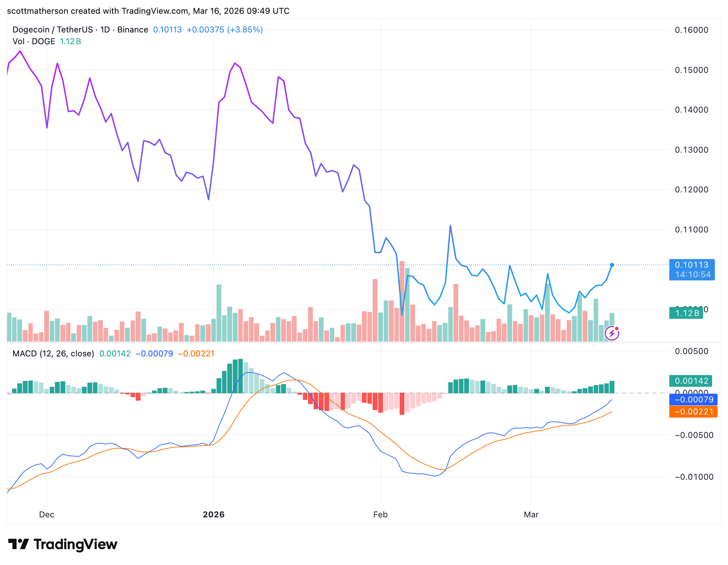The width and height of the screenshot is (728, 565).
Task: Click the Dec label on time axis
Action: [47, 515]
